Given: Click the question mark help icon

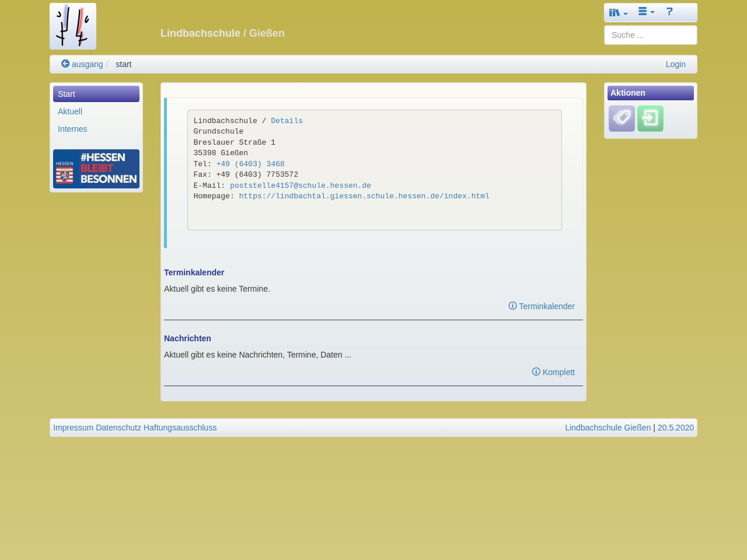Looking at the screenshot, I should [x=669, y=12].
